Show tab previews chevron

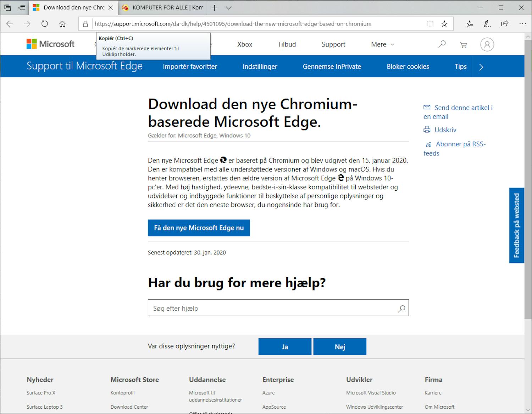coord(229,7)
